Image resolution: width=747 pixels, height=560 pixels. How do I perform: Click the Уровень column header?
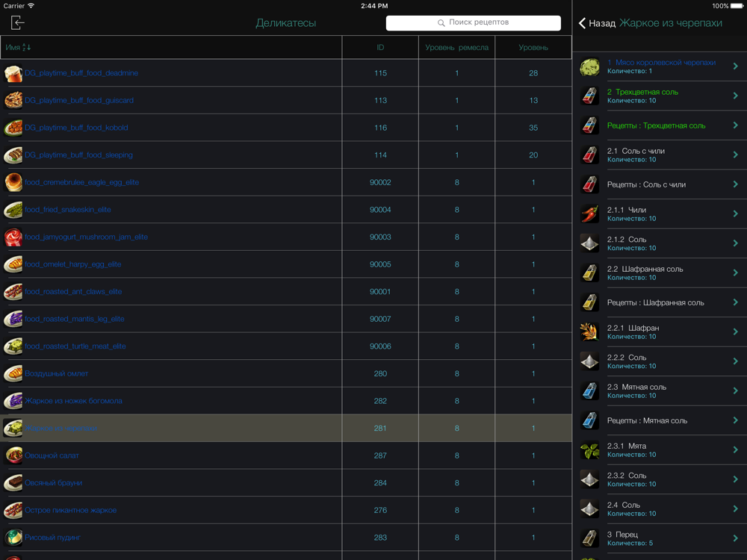tap(533, 47)
